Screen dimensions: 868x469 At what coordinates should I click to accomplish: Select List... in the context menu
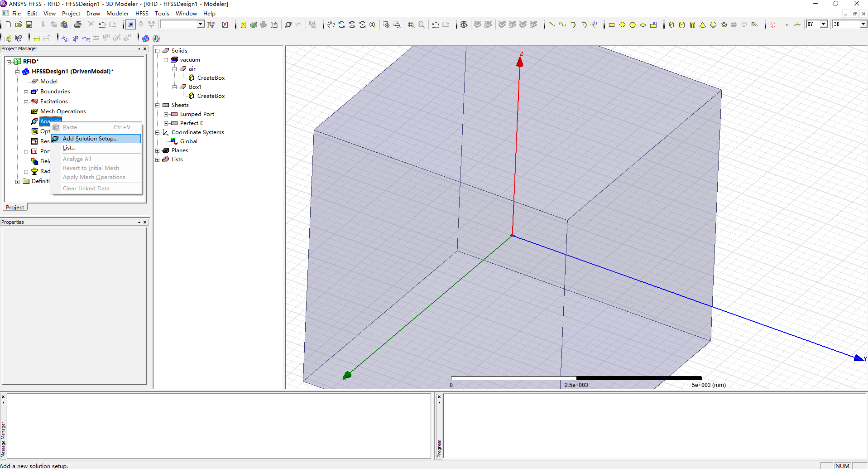click(69, 148)
